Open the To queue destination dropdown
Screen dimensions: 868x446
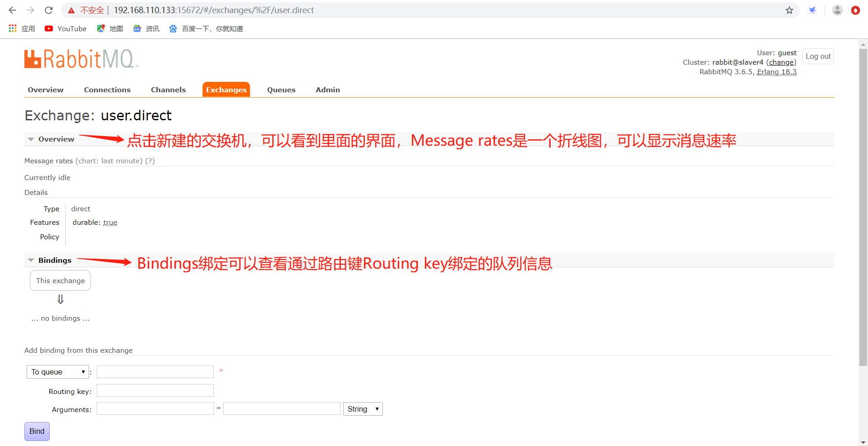point(57,371)
